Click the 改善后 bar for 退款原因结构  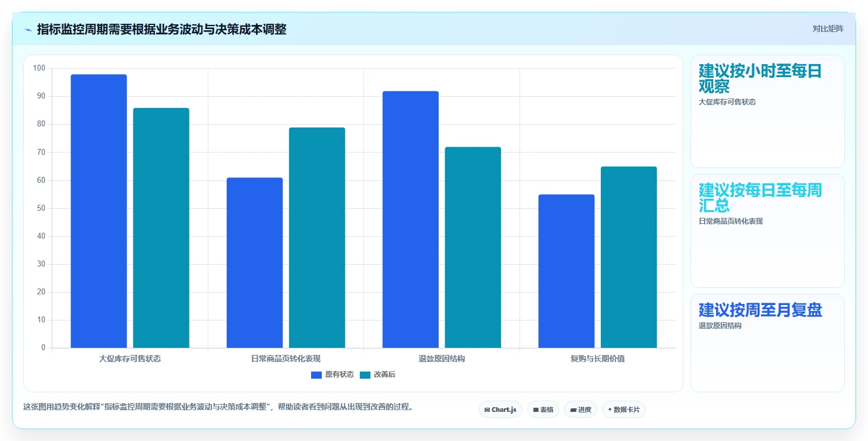coord(473,248)
